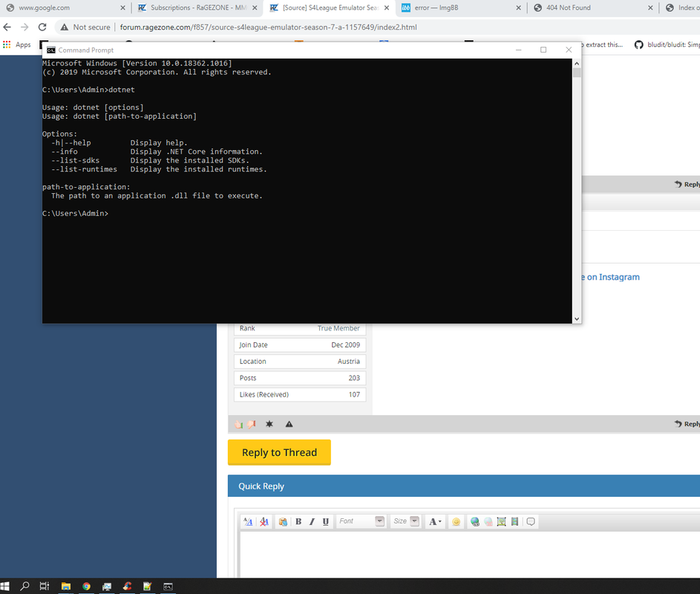Click the star reputation icon
Screen dimensions: 700x594
pyautogui.click(x=269, y=424)
